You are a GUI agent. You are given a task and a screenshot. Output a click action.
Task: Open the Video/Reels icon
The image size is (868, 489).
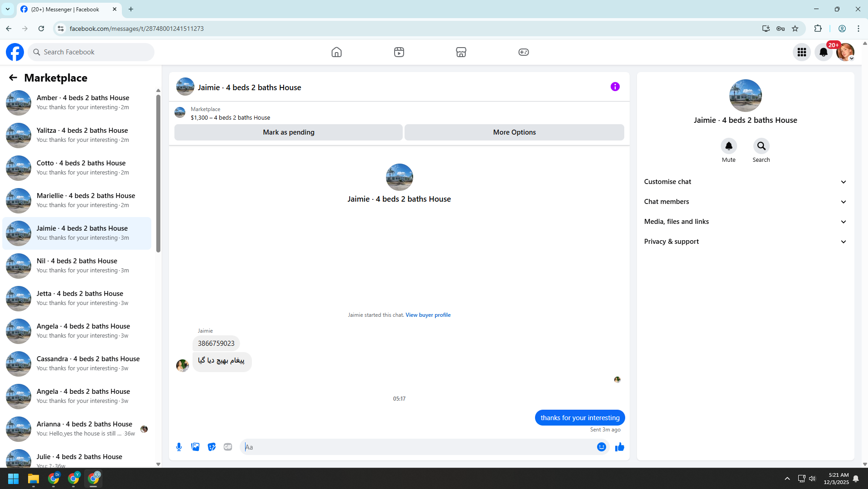pyautogui.click(x=399, y=52)
